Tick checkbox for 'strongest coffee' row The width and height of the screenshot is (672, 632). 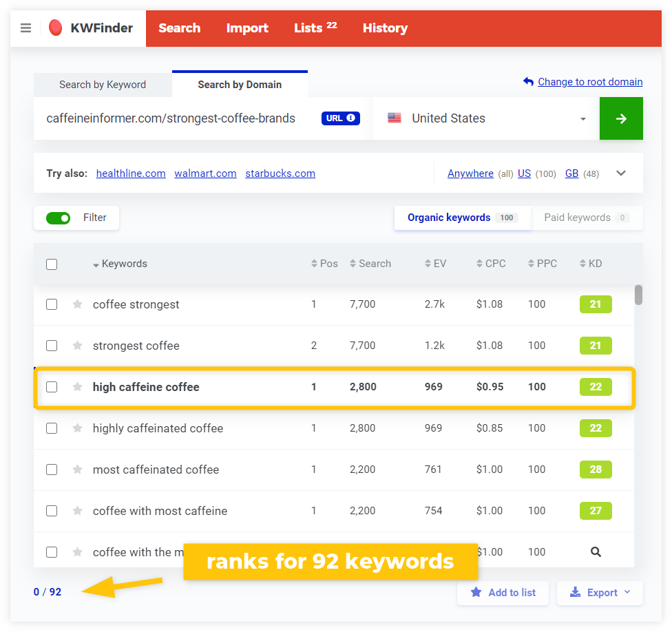tap(52, 346)
